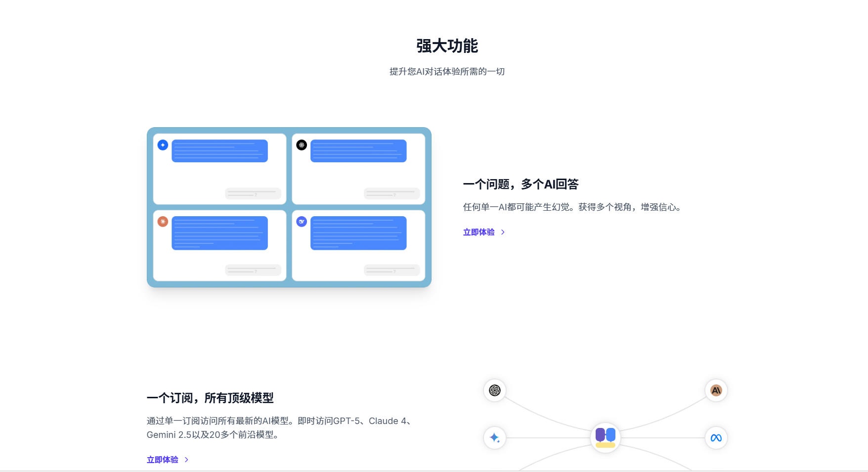Select the Gemini sparkle icon in the diagram

(x=494, y=438)
